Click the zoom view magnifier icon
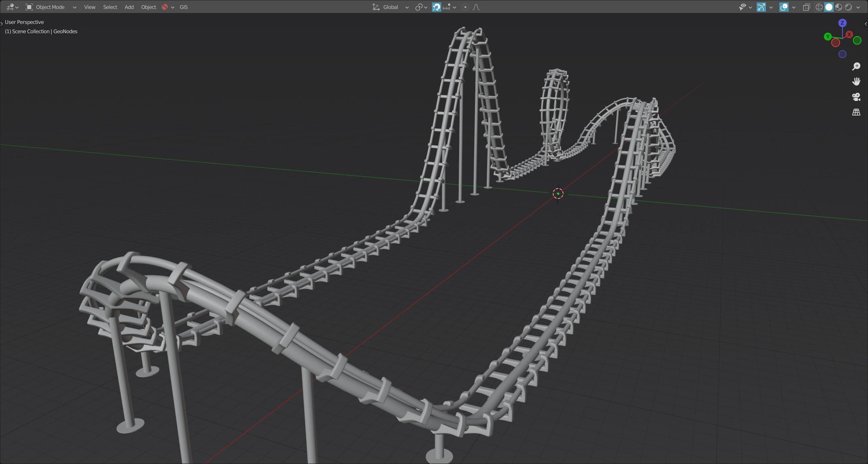868x464 pixels. pos(856,66)
